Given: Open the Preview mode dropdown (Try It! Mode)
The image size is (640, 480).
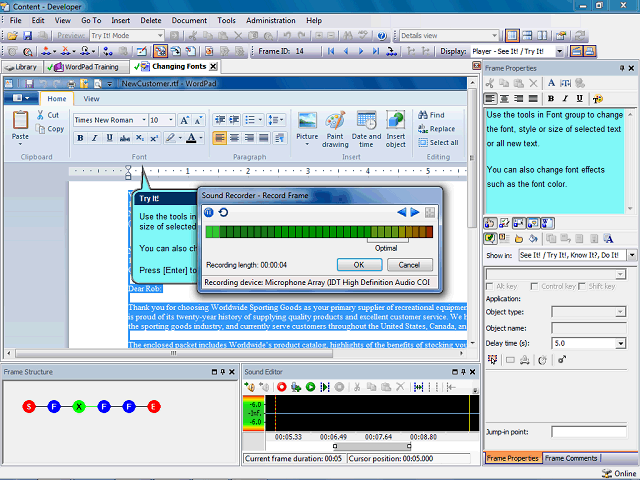Looking at the screenshot, I should click(x=160, y=36).
